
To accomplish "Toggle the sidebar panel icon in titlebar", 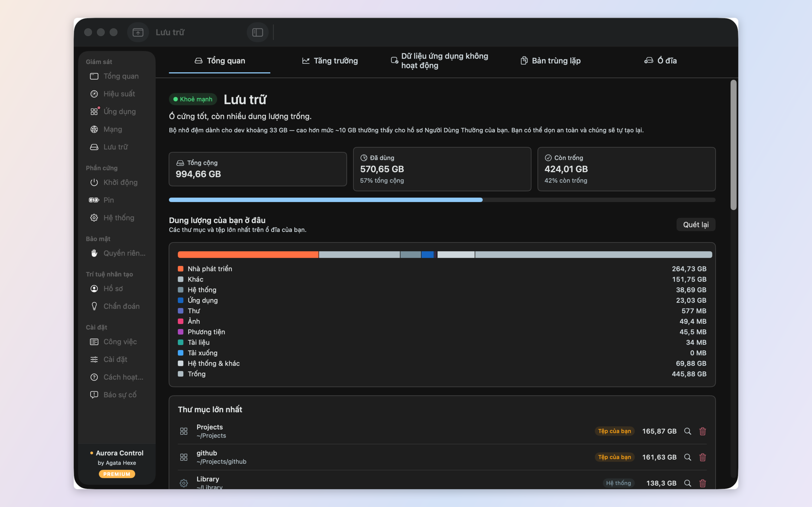I will (257, 32).
